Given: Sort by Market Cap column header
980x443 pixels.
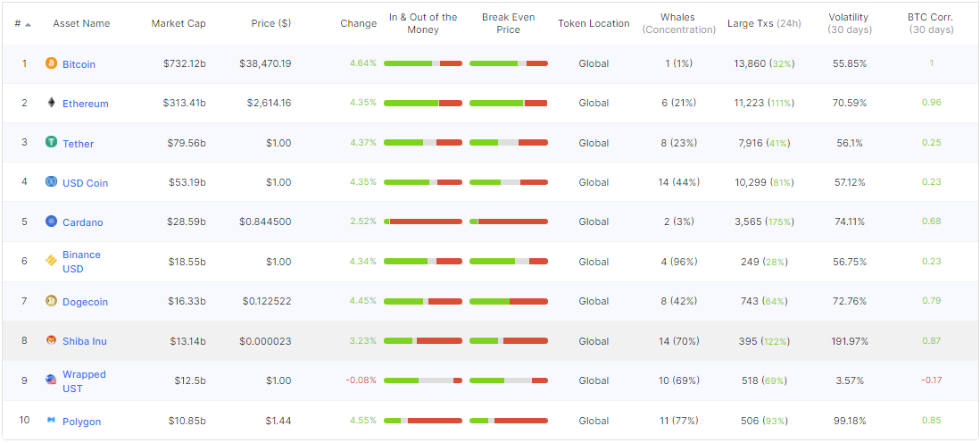Looking at the screenshot, I should click(x=179, y=23).
